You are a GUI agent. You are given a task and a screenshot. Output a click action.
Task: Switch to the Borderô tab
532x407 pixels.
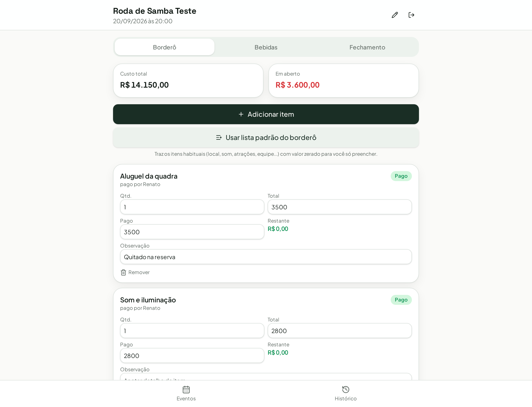click(164, 47)
